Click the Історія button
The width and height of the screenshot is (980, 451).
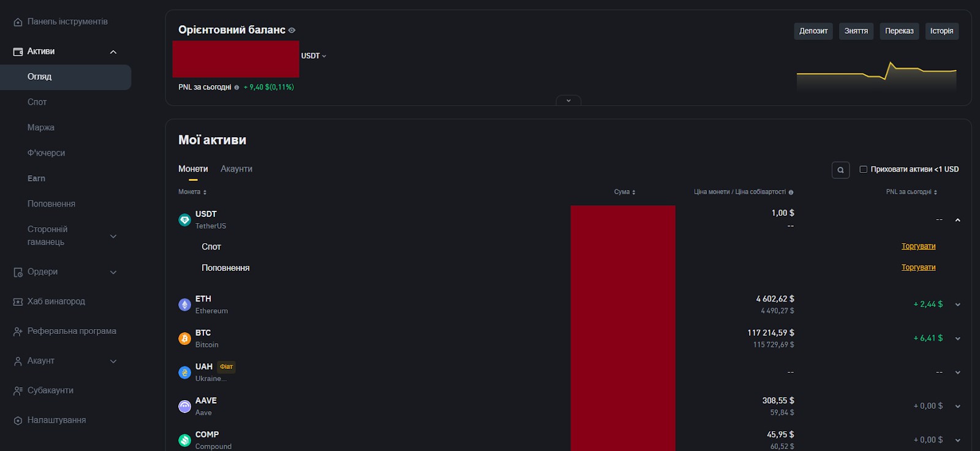941,31
